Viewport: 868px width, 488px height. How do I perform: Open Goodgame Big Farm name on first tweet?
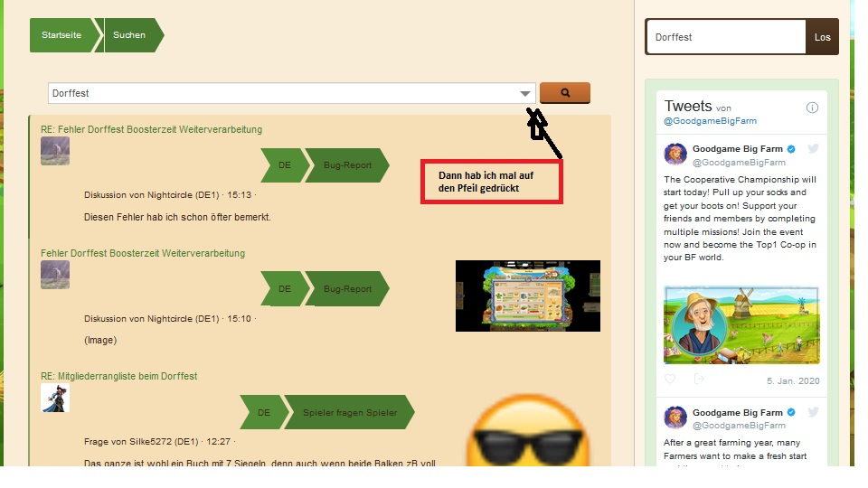(x=738, y=149)
